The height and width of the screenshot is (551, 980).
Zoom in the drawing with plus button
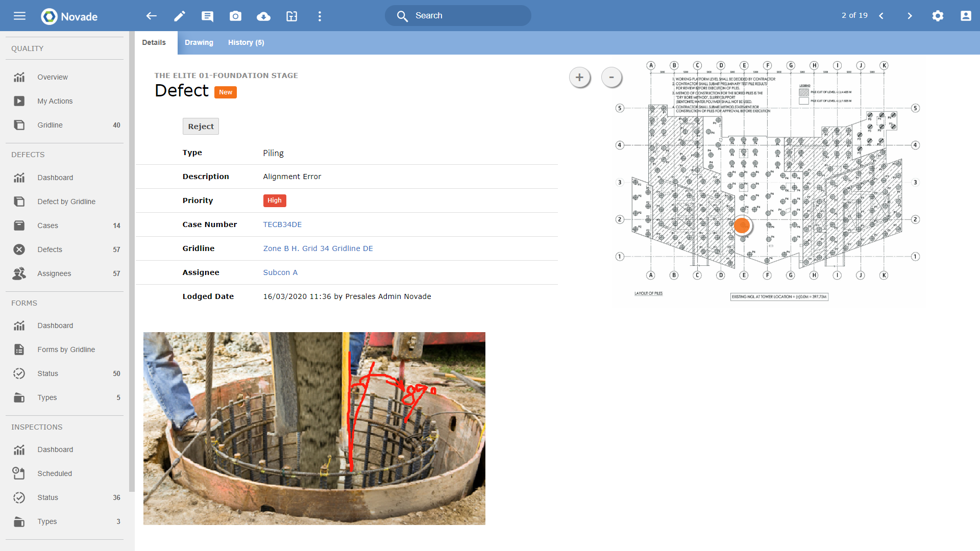579,78
